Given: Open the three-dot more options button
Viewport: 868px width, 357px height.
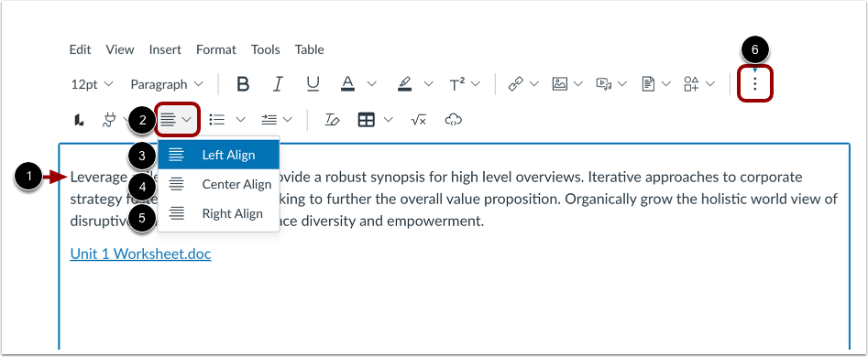Looking at the screenshot, I should [x=755, y=84].
